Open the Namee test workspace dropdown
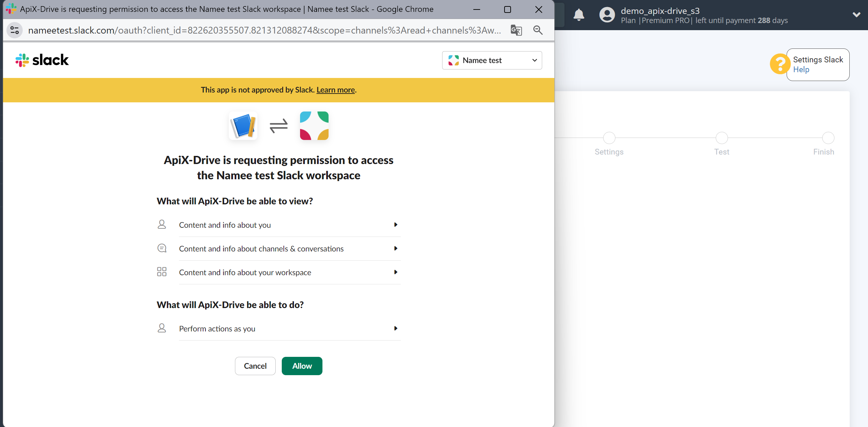This screenshot has width=868, height=427. coord(492,60)
